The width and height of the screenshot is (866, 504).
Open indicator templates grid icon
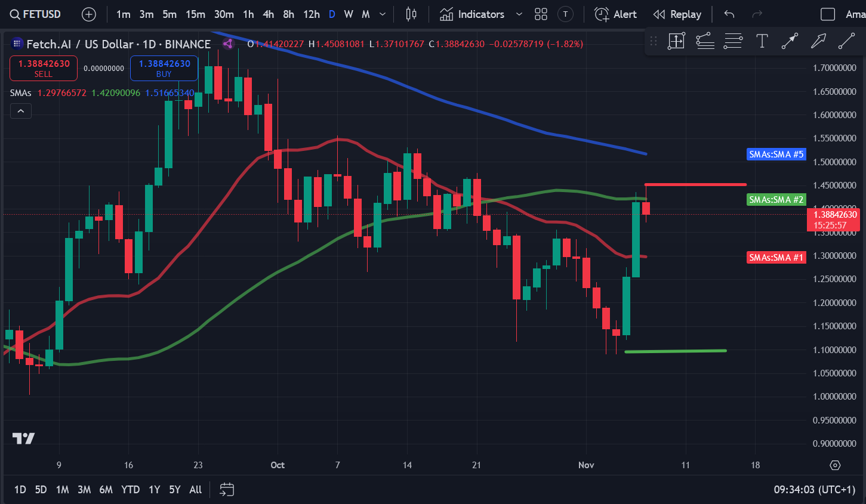click(541, 14)
